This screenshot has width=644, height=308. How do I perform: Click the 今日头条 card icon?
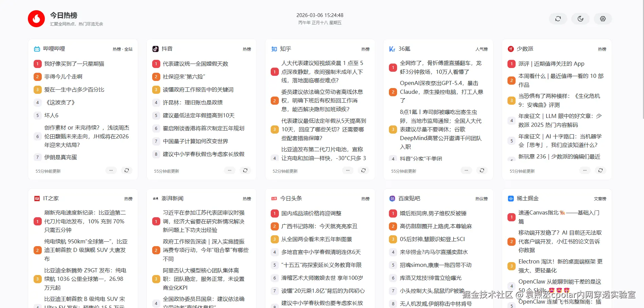(274, 199)
